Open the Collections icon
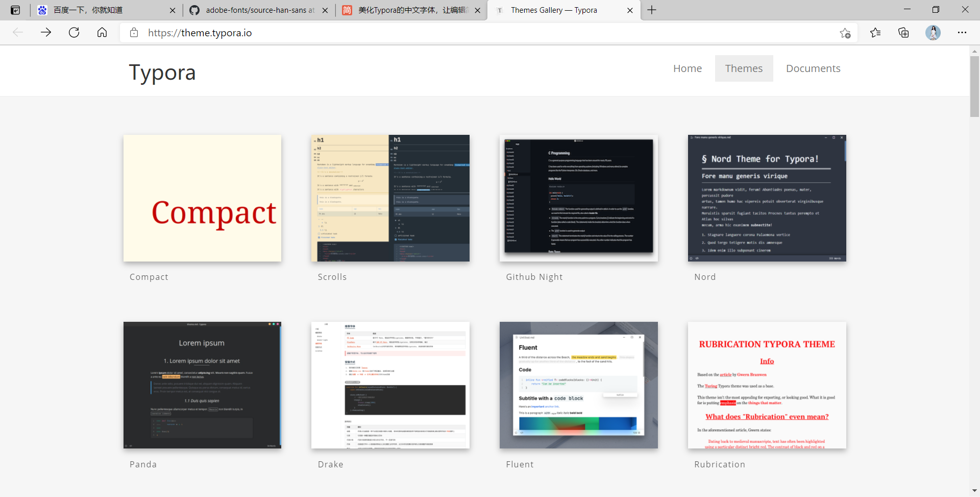This screenshot has width=980, height=497. (903, 33)
